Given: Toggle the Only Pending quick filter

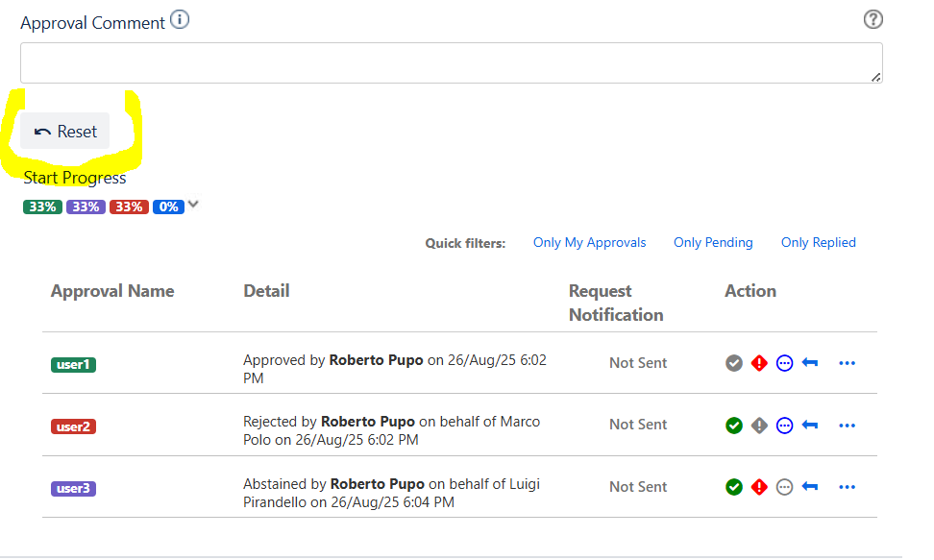Looking at the screenshot, I should pos(713,243).
